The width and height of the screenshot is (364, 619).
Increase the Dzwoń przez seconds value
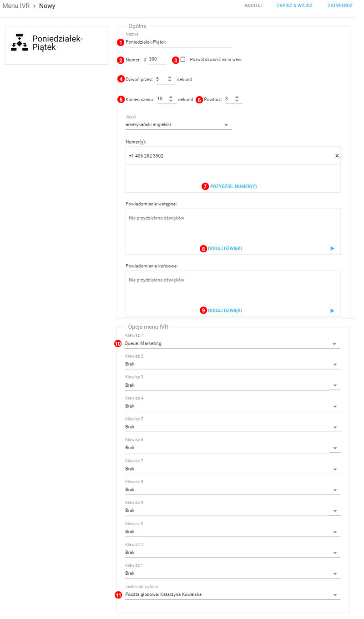[x=170, y=77]
